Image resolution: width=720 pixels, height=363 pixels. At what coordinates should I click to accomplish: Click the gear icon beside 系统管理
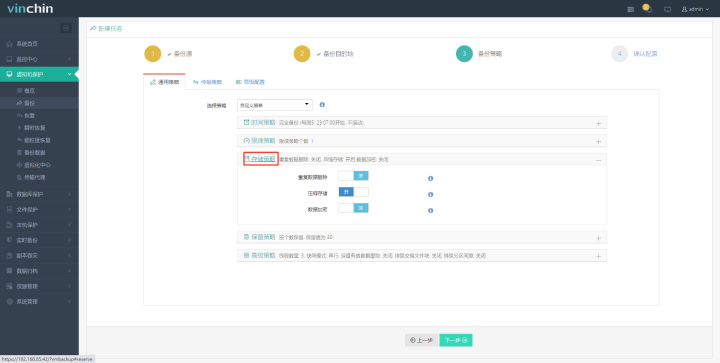click(10, 302)
